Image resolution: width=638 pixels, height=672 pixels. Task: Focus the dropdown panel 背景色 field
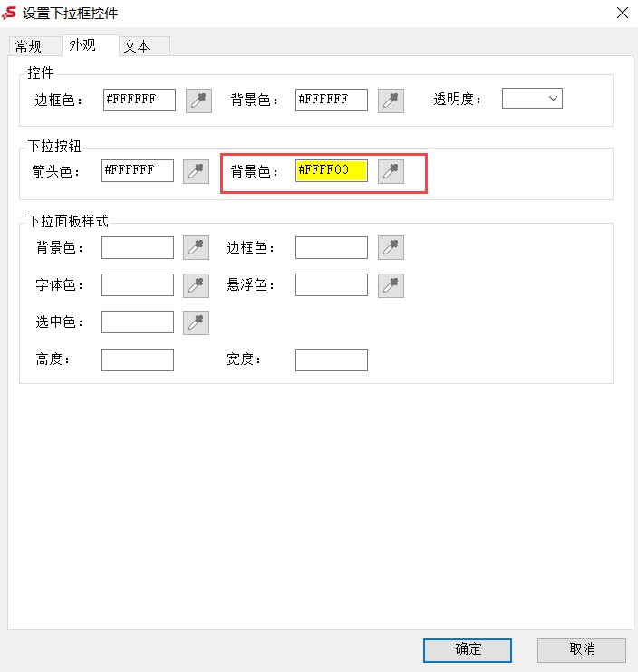(138, 248)
